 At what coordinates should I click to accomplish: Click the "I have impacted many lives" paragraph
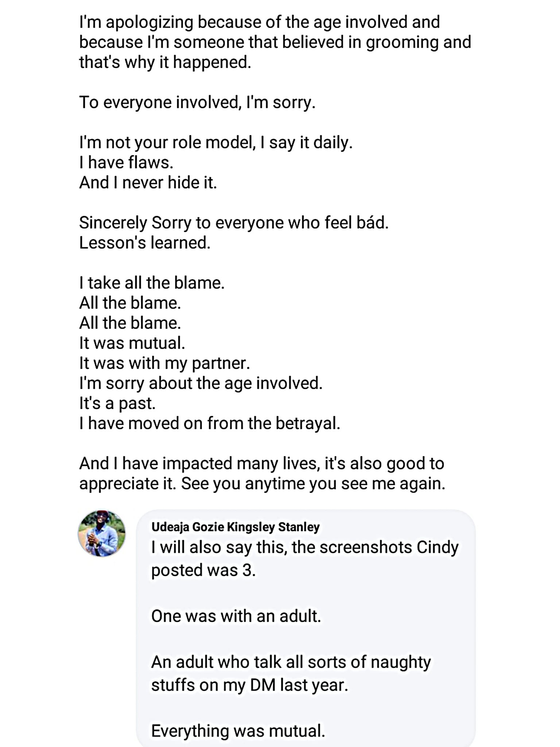[262, 473]
